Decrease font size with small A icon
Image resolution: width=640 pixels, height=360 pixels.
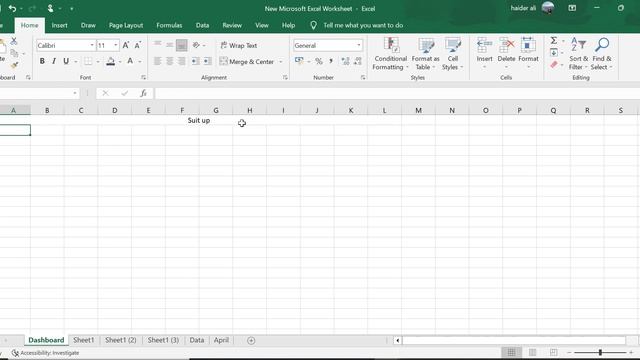(x=138, y=45)
